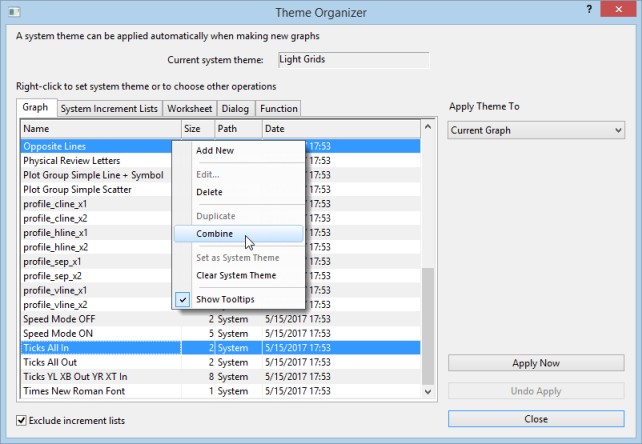Viewport: 642px width, 444px height.
Task: Click the Theme Organizer app icon in title bar
Action: pos(13,12)
